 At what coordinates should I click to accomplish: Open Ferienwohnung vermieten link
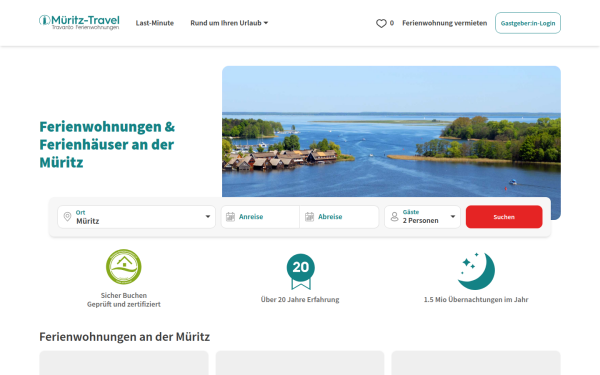click(x=445, y=23)
